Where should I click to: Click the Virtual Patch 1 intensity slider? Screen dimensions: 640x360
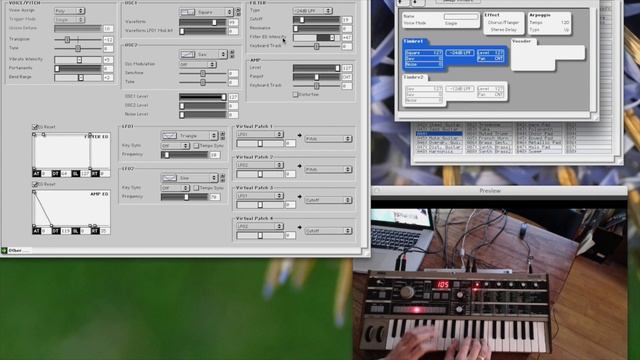point(260,143)
